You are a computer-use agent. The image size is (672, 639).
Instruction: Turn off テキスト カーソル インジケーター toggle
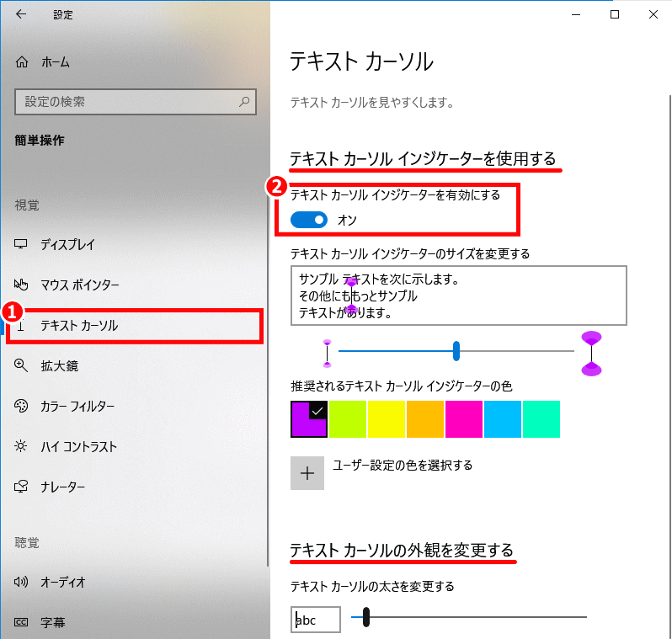[x=308, y=220]
